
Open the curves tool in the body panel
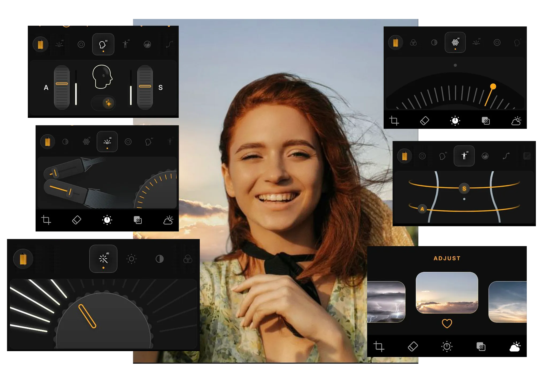point(506,156)
